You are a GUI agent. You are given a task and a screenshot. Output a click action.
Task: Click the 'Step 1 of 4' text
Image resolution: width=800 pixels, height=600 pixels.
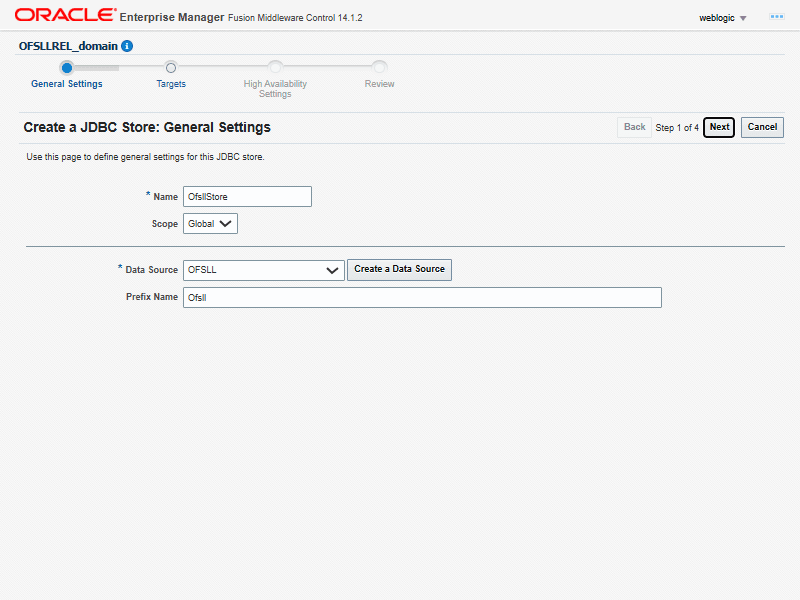677,128
